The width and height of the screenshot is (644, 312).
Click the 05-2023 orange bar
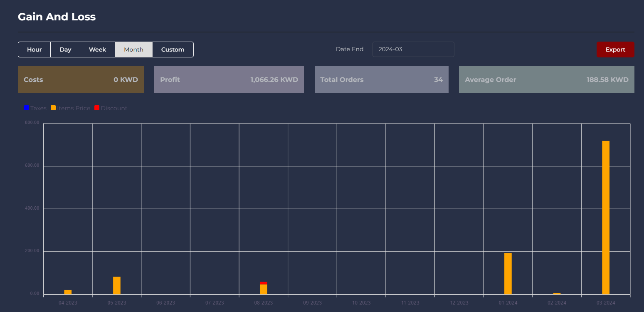tap(117, 285)
